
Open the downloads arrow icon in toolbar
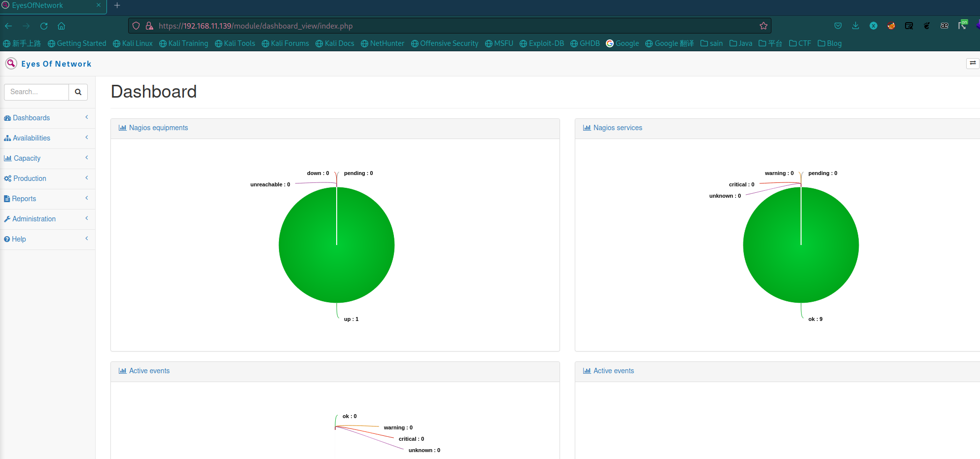(856, 26)
